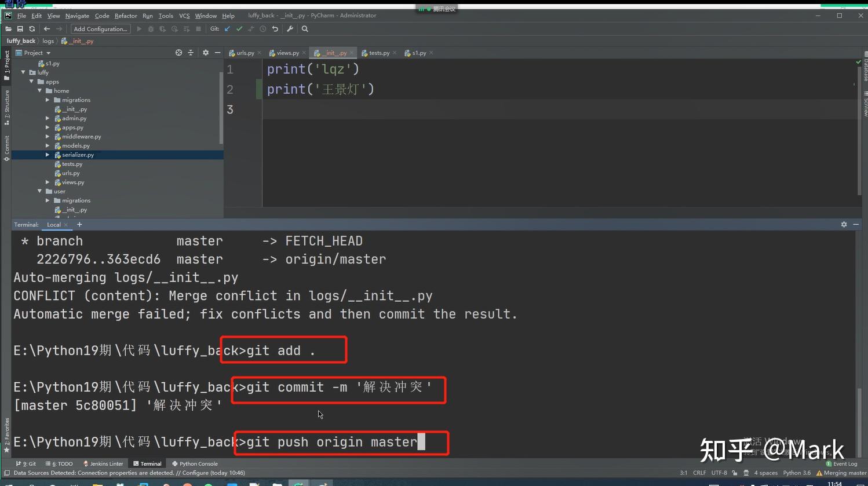Expand the migrations folder under home
The height and width of the screenshot is (486, 868).
[48, 100]
